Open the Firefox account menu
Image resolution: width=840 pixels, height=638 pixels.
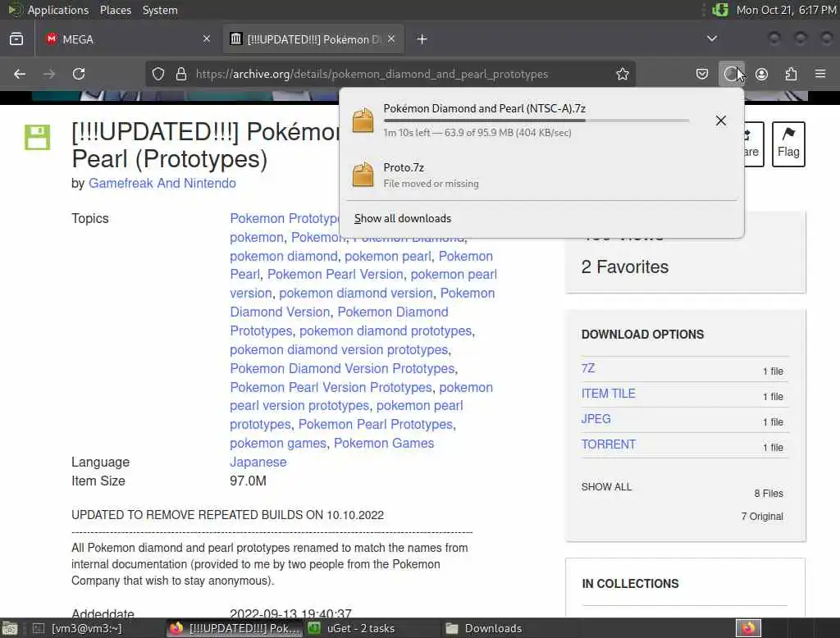tap(761, 74)
